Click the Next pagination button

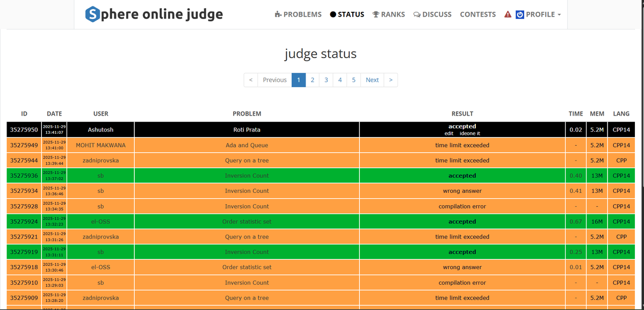coord(372,80)
